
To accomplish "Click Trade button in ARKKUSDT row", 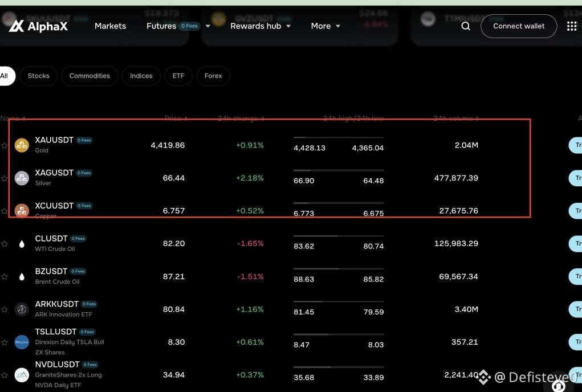I will coord(575,309).
